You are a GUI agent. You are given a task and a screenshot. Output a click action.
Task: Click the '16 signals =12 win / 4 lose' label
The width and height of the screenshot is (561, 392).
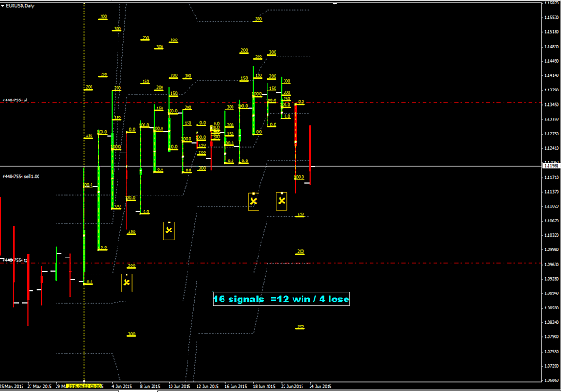point(281,299)
